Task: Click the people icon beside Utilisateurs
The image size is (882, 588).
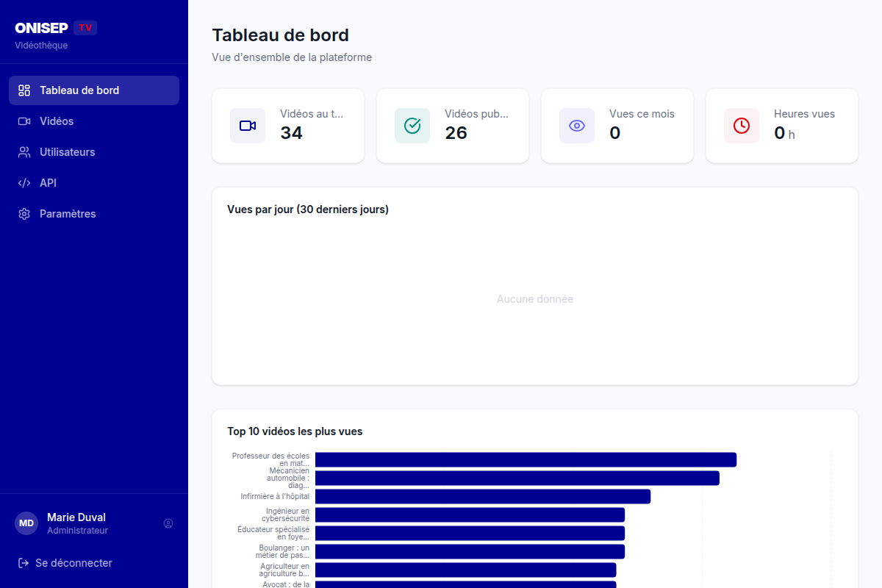Action: click(24, 152)
